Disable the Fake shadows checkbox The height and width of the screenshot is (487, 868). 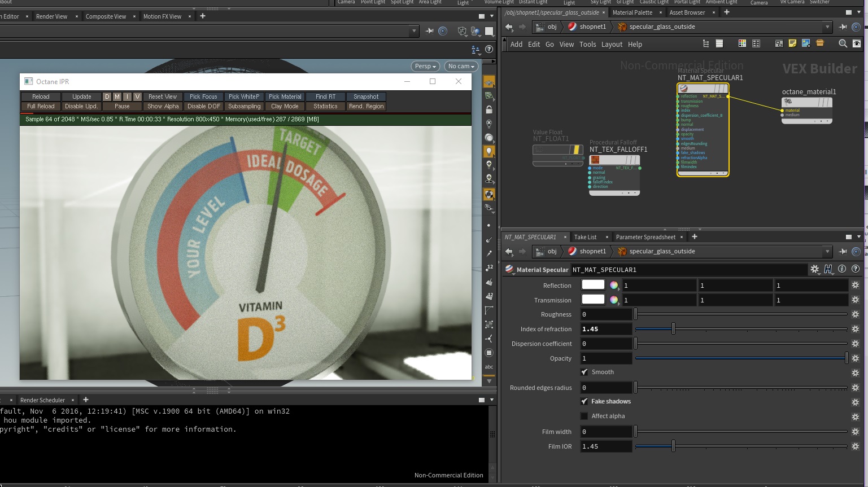point(585,401)
